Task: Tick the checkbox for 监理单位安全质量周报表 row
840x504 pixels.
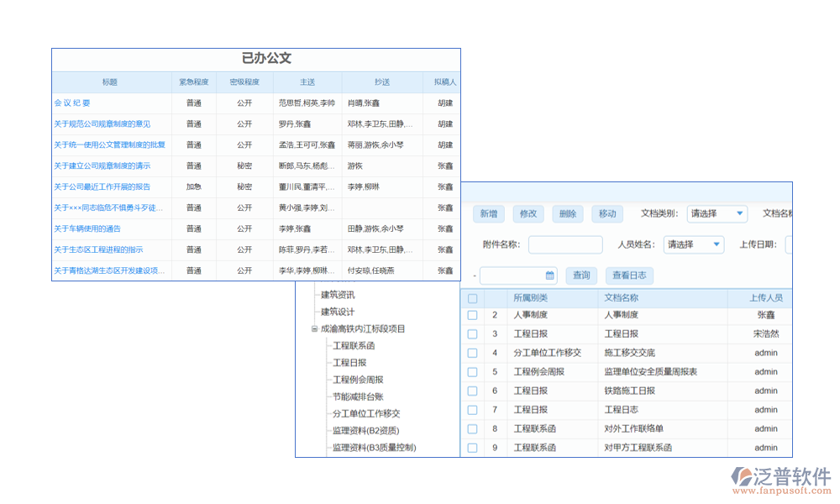Action: 472,372
